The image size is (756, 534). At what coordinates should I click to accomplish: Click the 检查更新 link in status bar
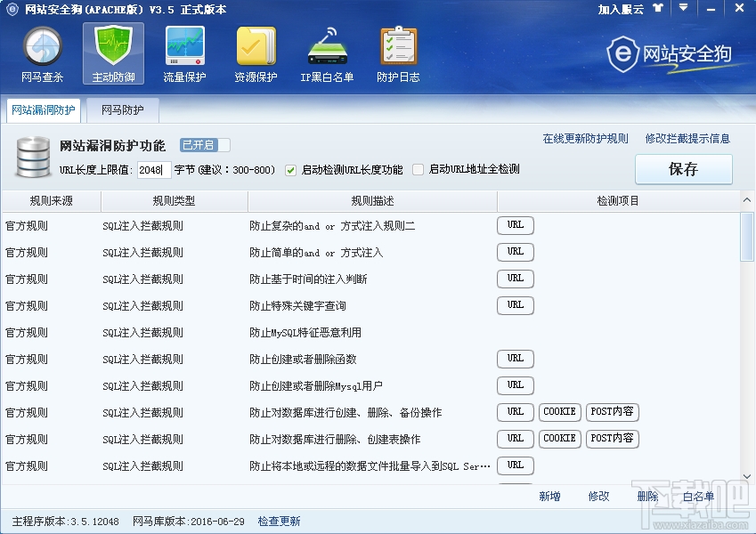coord(280,522)
